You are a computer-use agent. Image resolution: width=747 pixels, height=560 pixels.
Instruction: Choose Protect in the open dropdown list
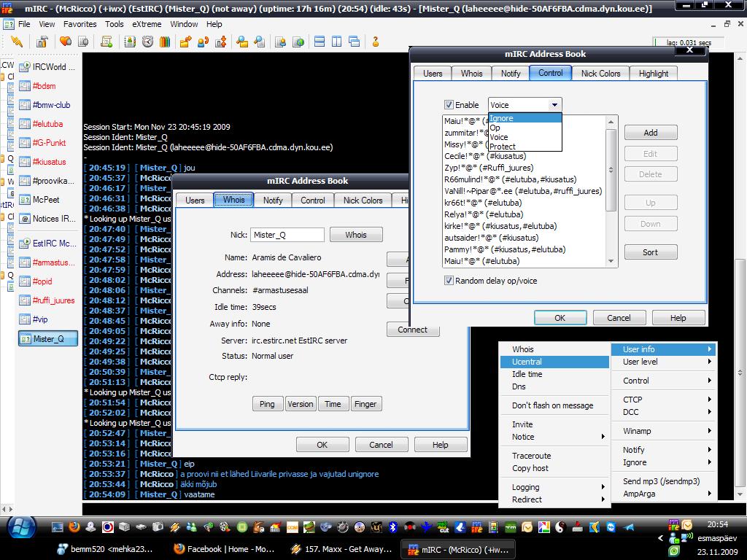click(525, 147)
